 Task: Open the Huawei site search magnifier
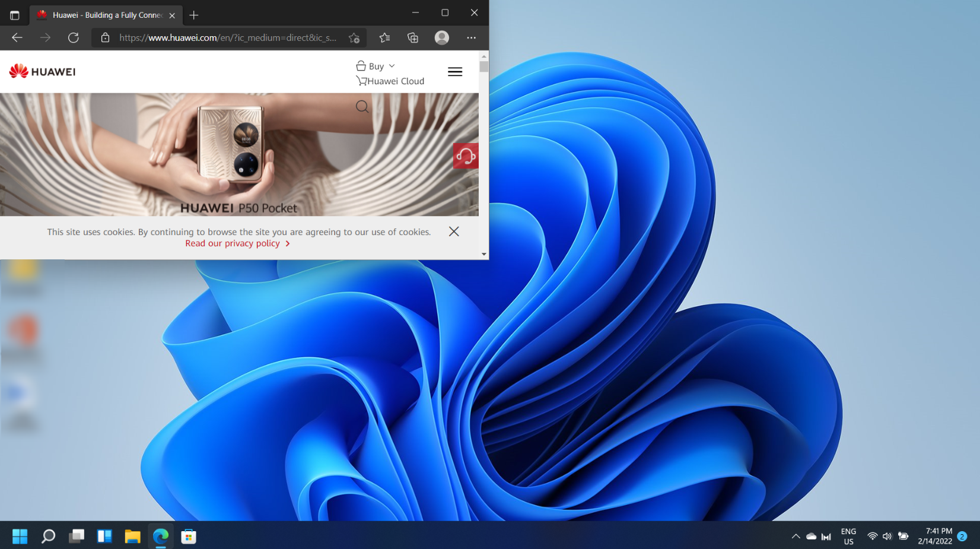point(362,107)
